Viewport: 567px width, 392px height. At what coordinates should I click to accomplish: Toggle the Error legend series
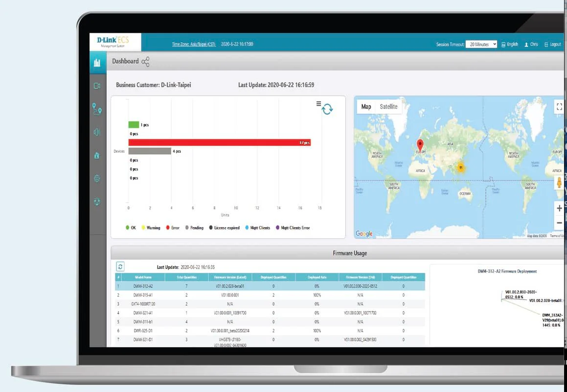(x=173, y=228)
